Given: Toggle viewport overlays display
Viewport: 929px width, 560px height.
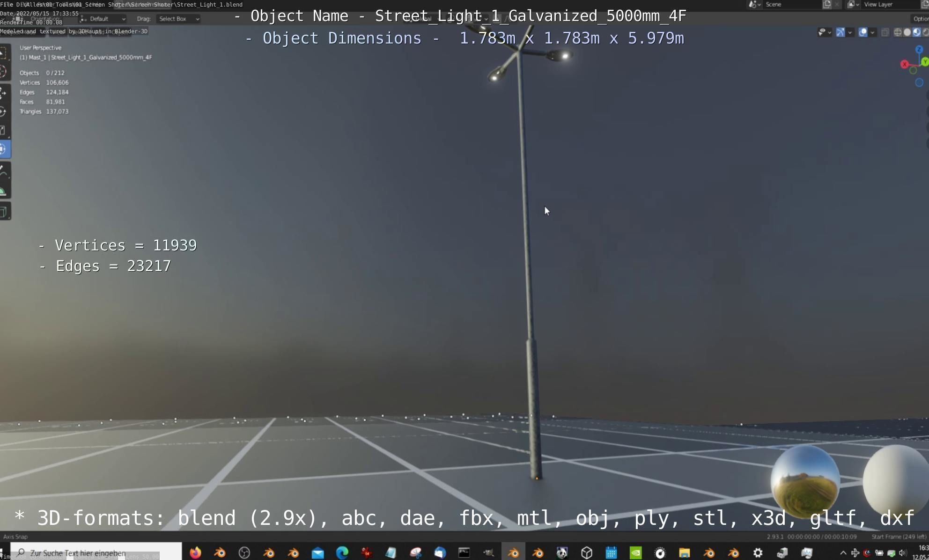Looking at the screenshot, I should point(863,32).
